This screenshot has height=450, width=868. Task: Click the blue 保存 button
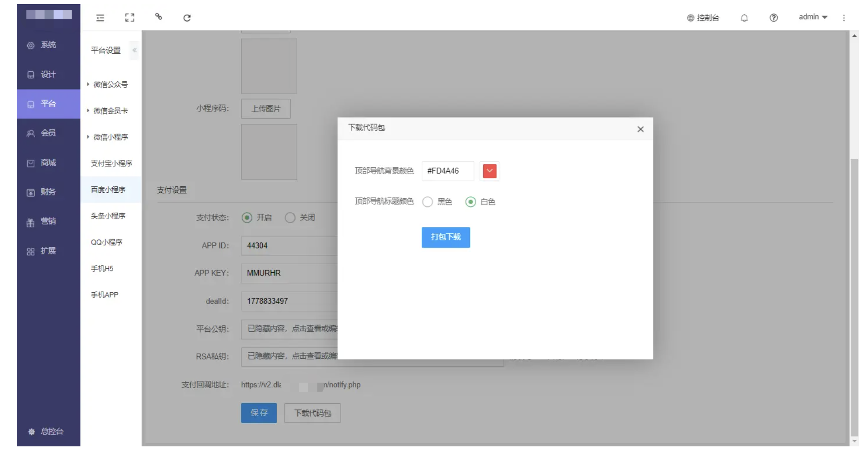pos(259,413)
